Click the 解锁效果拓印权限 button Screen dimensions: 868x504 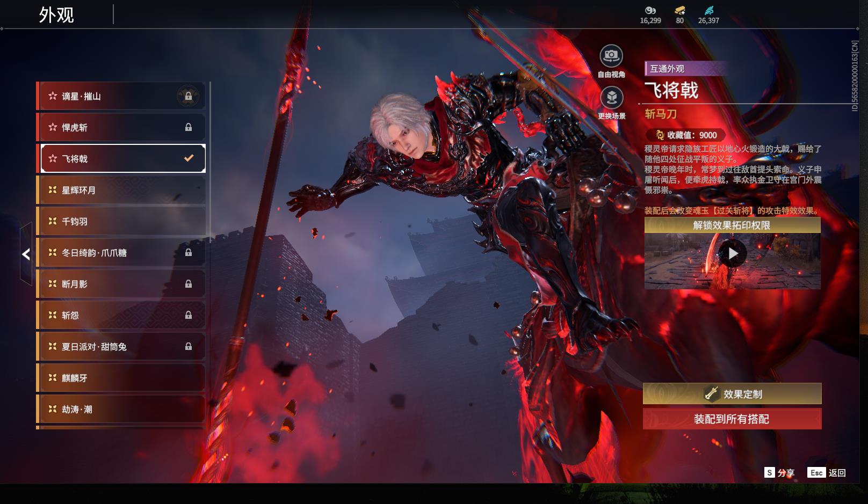732,225
